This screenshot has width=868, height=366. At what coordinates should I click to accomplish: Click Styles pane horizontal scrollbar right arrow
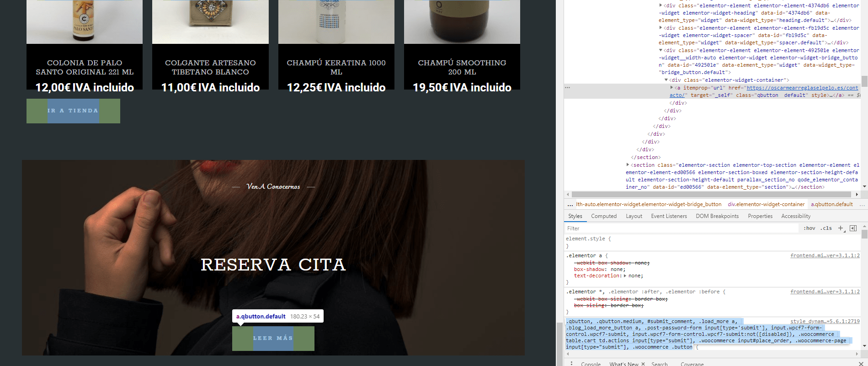857,354
